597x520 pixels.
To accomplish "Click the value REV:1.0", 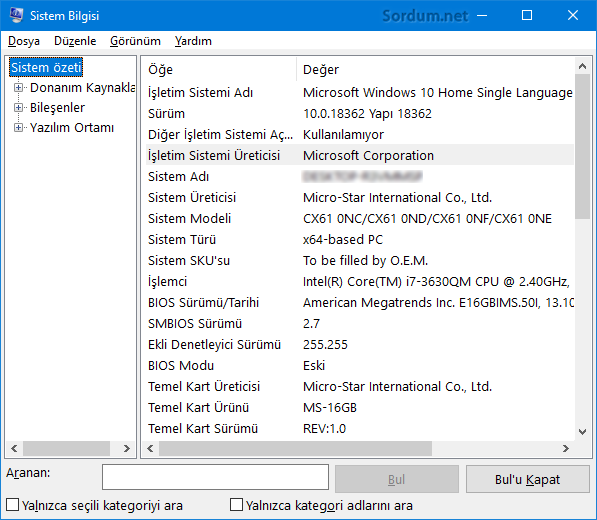I will click(x=324, y=428).
